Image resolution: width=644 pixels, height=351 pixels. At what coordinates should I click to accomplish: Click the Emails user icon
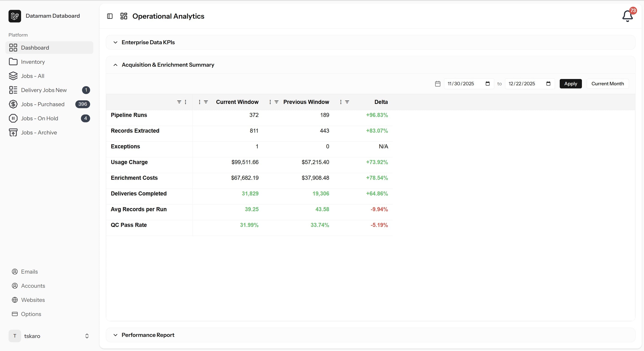pyautogui.click(x=15, y=272)
